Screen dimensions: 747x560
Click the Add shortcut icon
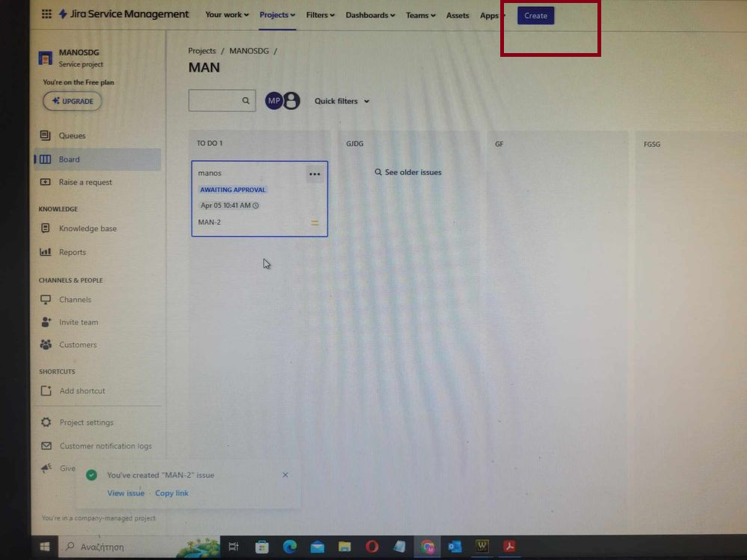click(x=46, y=390)
